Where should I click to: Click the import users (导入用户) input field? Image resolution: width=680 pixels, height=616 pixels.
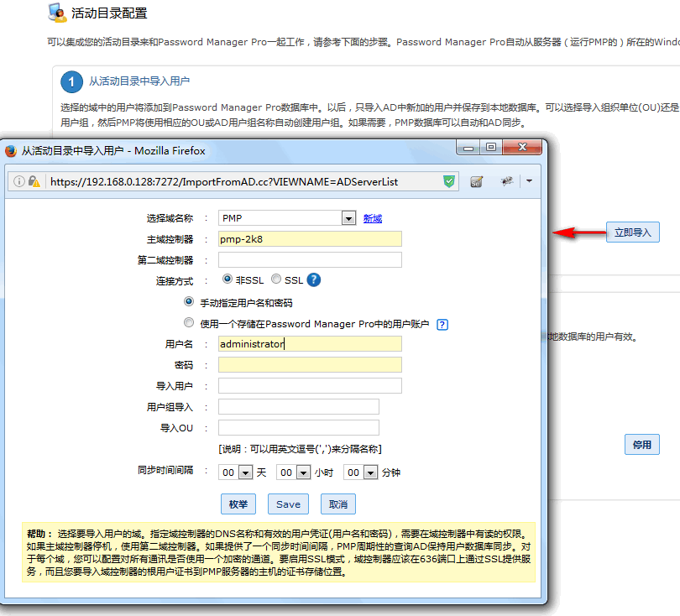click(310, 385)
